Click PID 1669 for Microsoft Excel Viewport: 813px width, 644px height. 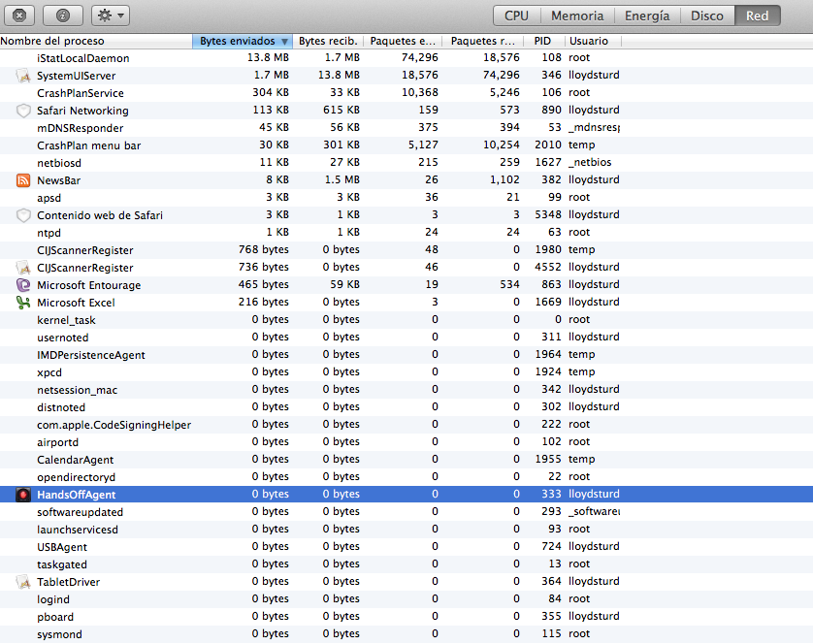[548, 302]
